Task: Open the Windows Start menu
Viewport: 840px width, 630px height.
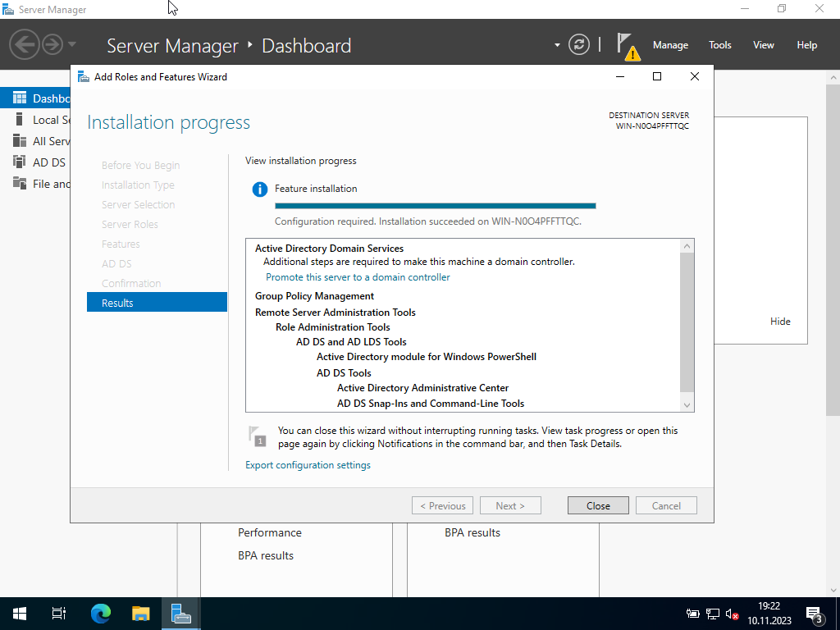Action: pyautogui.click(x=20, y=614)
